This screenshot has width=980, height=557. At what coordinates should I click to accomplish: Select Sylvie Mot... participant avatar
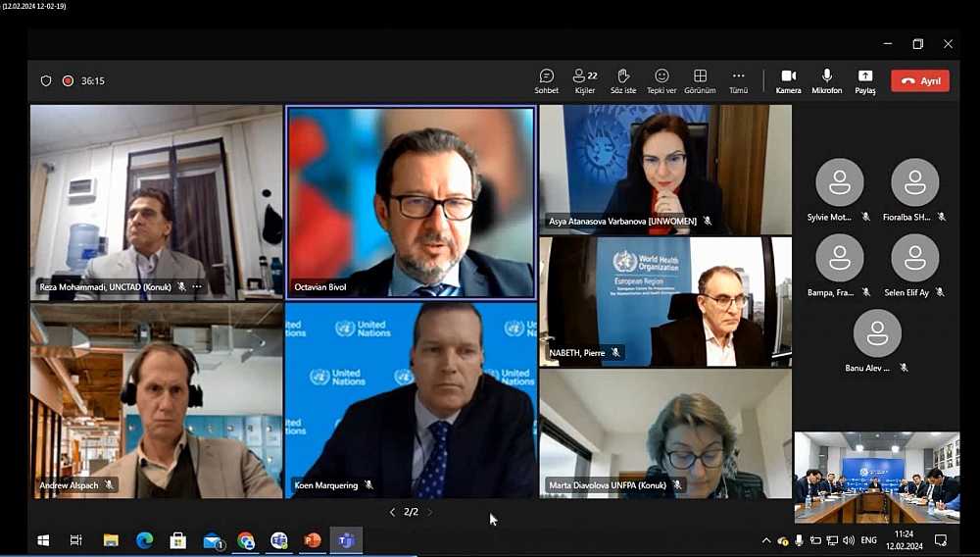coord(840,182)
